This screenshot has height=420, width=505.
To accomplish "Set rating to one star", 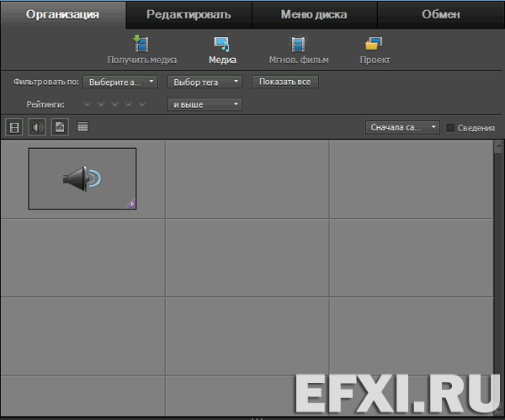I will (88, 104).
